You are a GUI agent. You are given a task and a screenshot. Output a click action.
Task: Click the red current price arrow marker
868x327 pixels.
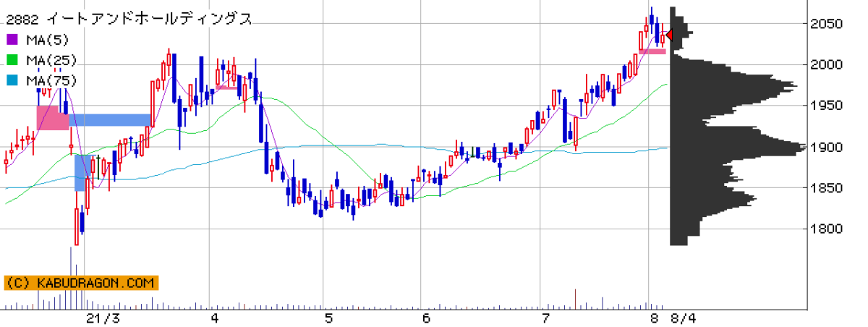pyautogui.click(x=669, y=35)
